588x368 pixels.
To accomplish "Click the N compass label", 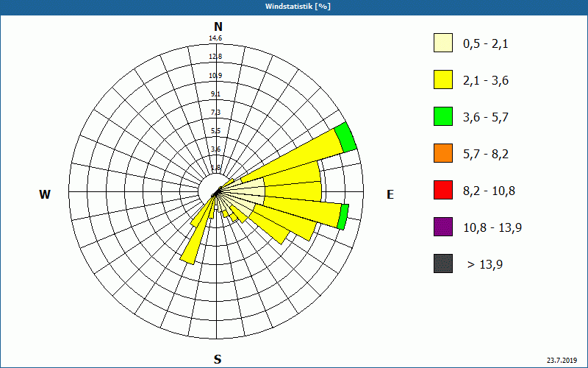I will (x=218, y=26).
